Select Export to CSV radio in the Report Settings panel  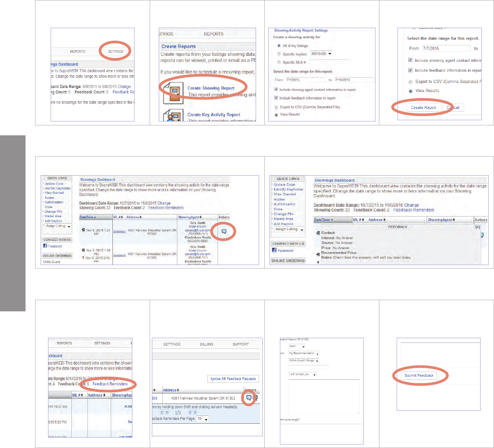coord(276,107)
